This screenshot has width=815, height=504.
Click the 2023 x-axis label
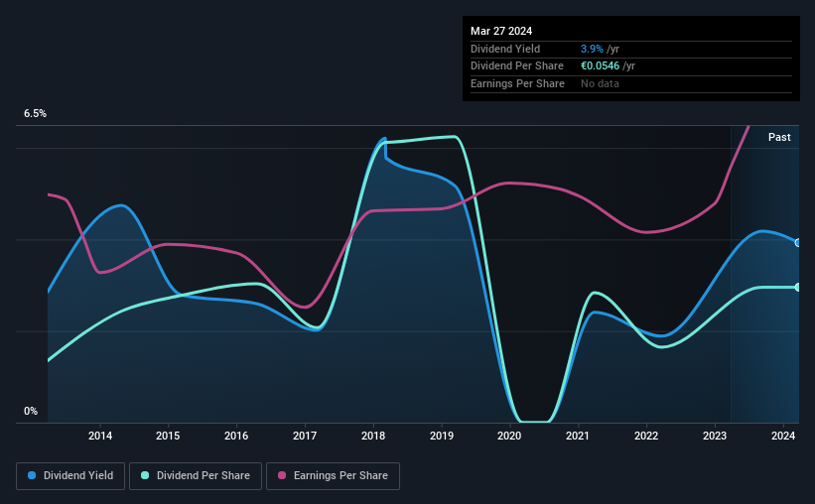715,436
